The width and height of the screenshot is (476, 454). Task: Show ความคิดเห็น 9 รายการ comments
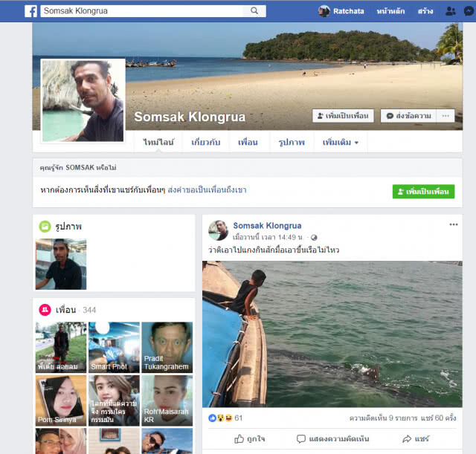[x=384, y=418]
